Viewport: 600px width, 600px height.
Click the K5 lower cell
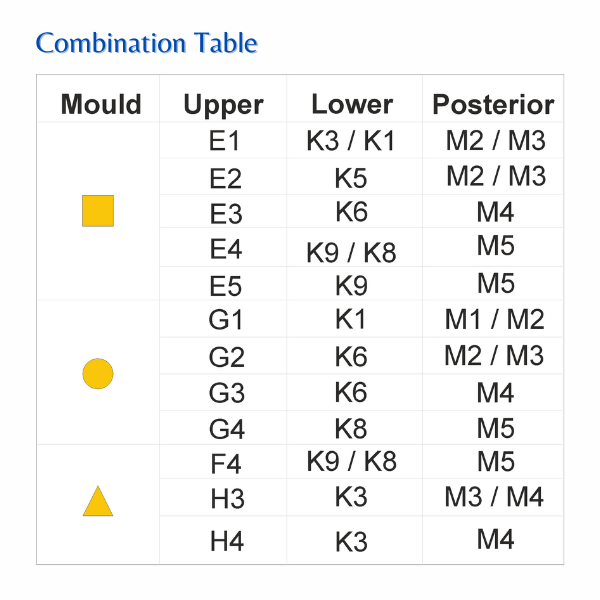click(351, 178)
